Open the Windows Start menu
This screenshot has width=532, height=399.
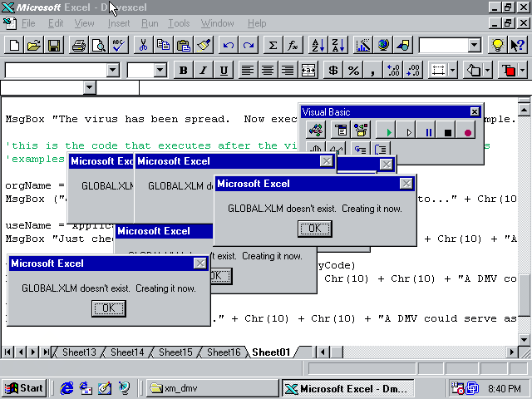24,388
